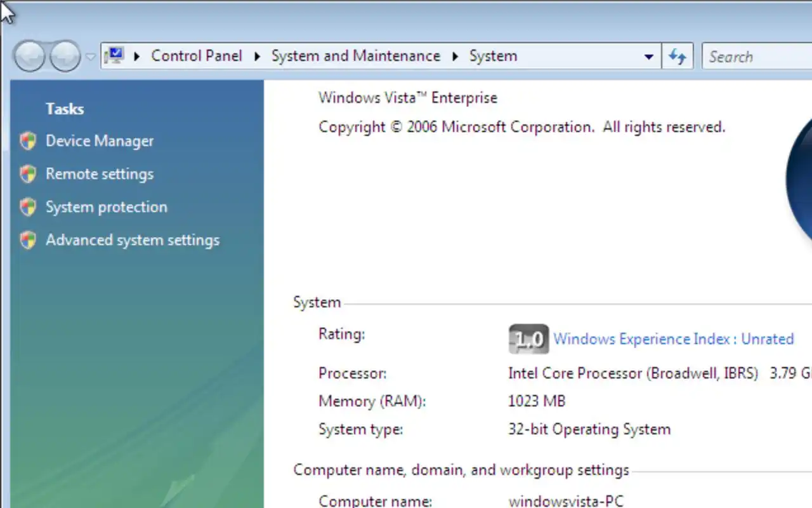Viewport: 812px width, 508px height.
Task: Click the Processor: label
Action: click(x=353, y=373)
